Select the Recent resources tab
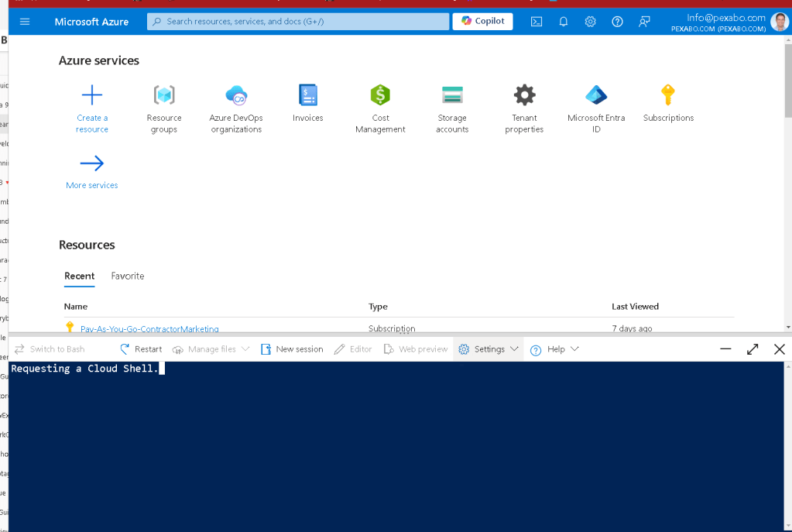 (79, 276)
